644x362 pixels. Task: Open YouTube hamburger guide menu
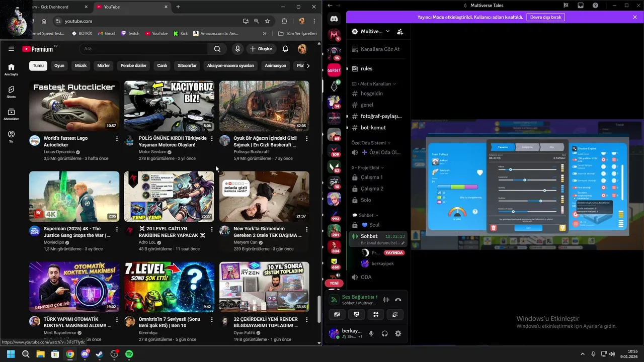tap(11, 49)
